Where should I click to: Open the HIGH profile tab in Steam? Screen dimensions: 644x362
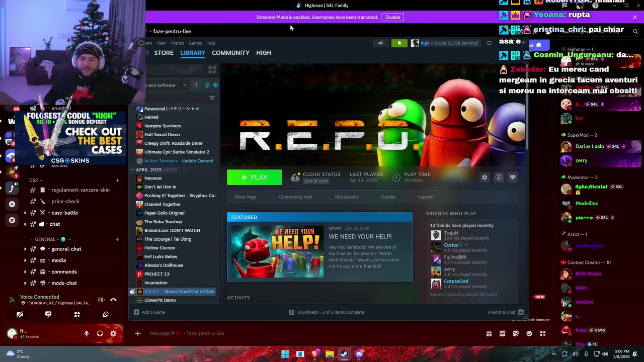pyautogui.click(x=264, y=53)
